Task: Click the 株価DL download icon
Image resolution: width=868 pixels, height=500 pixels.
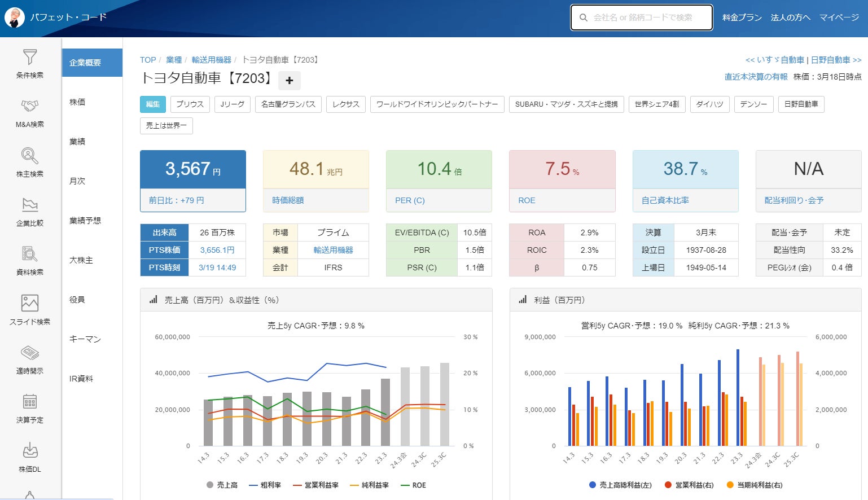Action: [30, 451]
